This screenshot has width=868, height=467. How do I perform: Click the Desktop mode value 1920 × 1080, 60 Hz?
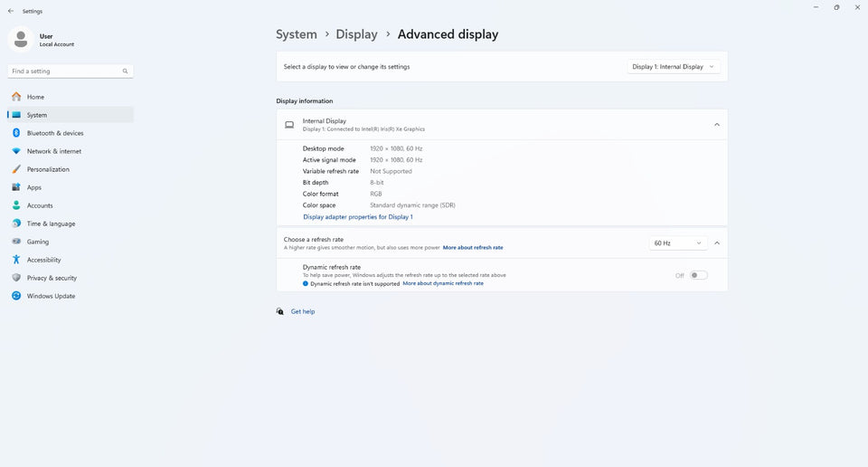[x=396, y=148]
